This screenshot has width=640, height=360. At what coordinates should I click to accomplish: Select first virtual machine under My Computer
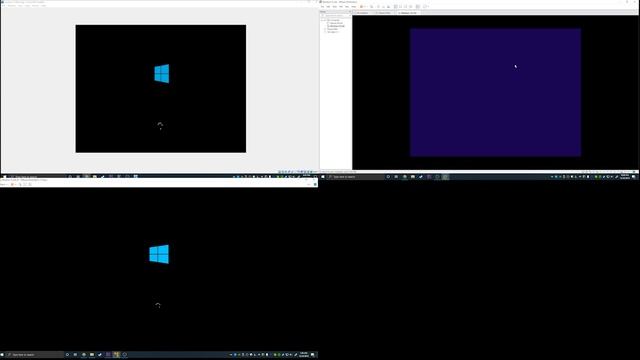[x=336, y=23]
